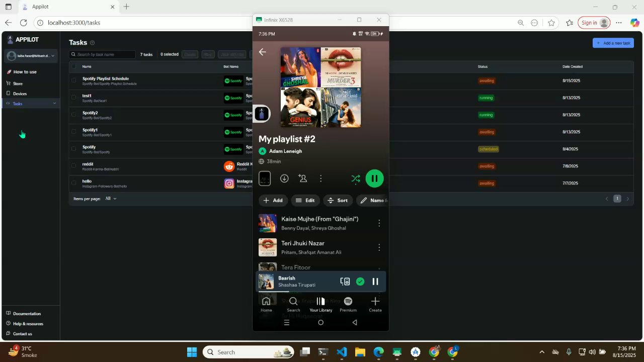Pause playback with the large green button

pos(374,178)
